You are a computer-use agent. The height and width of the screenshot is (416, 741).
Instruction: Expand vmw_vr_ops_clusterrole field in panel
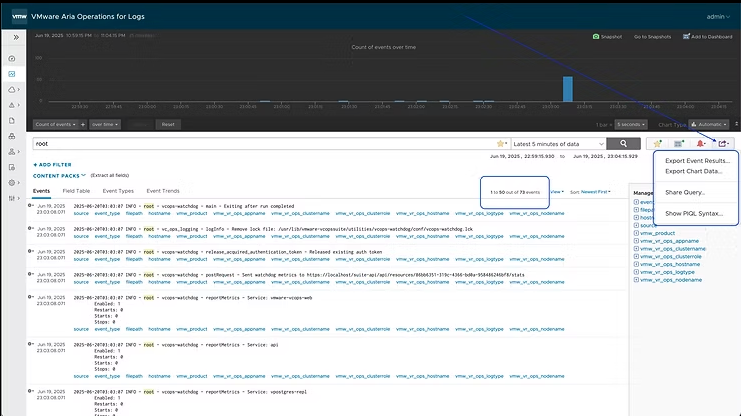[636, 256]
